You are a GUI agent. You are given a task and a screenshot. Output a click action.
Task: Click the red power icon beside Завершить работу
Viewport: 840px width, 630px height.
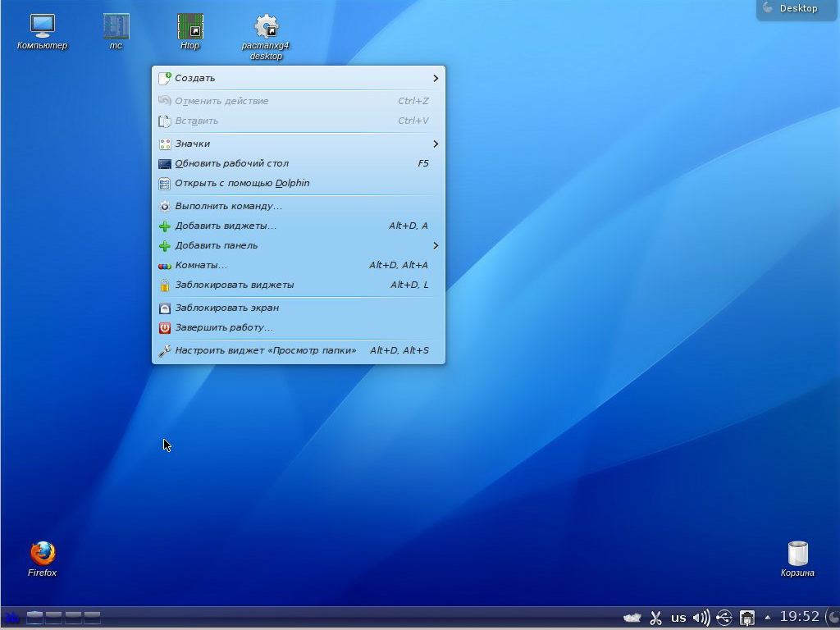click(x=165, y=328)
